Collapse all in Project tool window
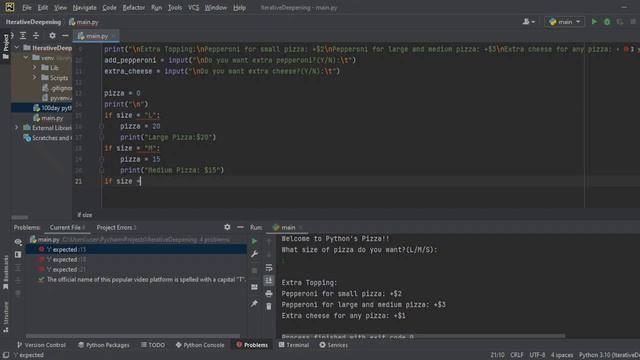The height and width of the screenshot is (360, 640). coord(36,36)
